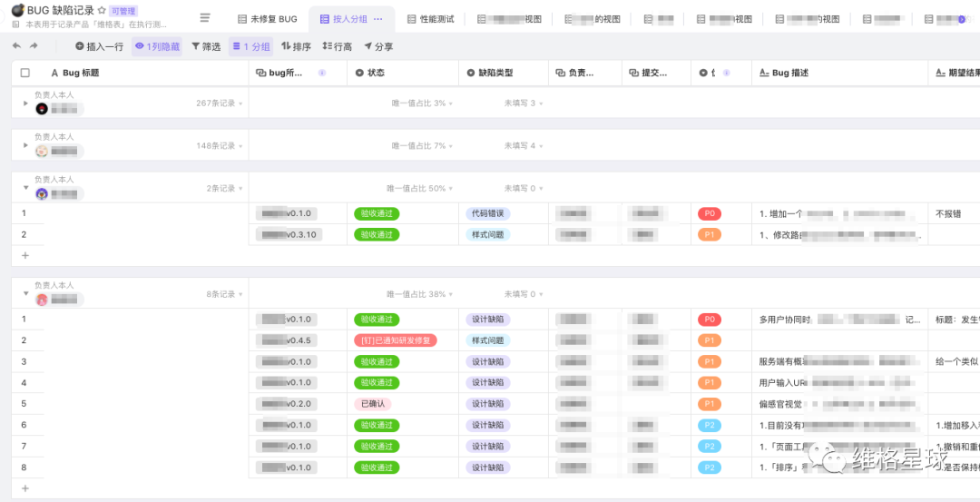Add a new row to the 8条记录 group
The height and width of the screenshot is (502, 980).
coord(25,487)
